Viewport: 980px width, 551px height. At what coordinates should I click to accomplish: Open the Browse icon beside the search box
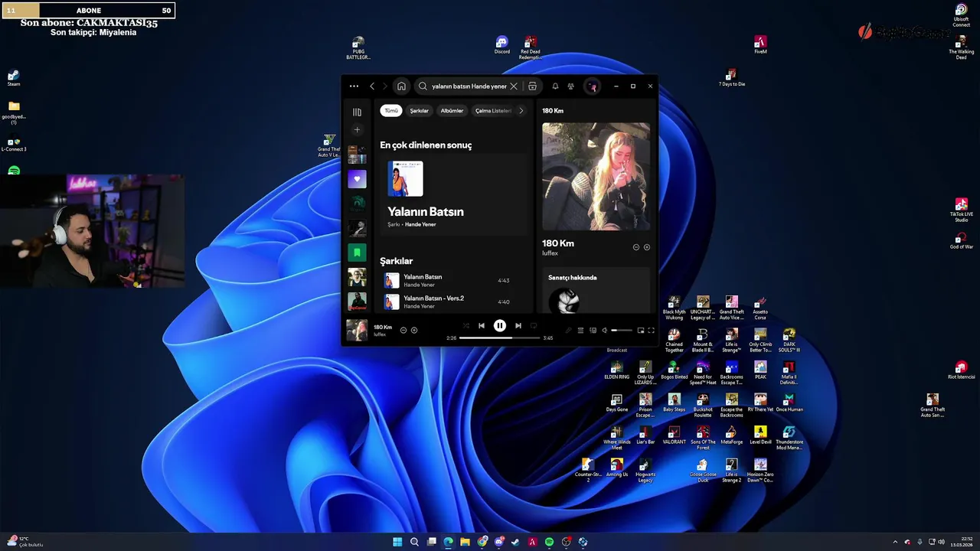pyautogui.click(x=532, y=86)
